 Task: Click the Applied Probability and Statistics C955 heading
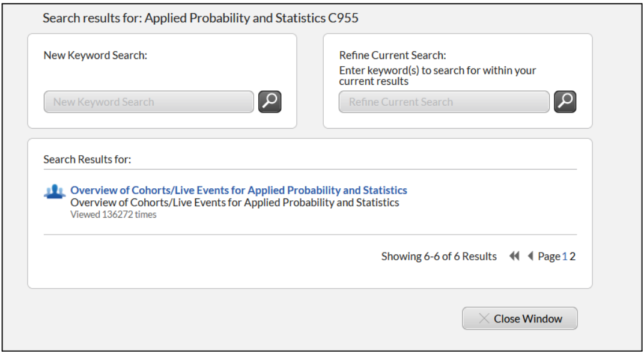coord(201,18)
